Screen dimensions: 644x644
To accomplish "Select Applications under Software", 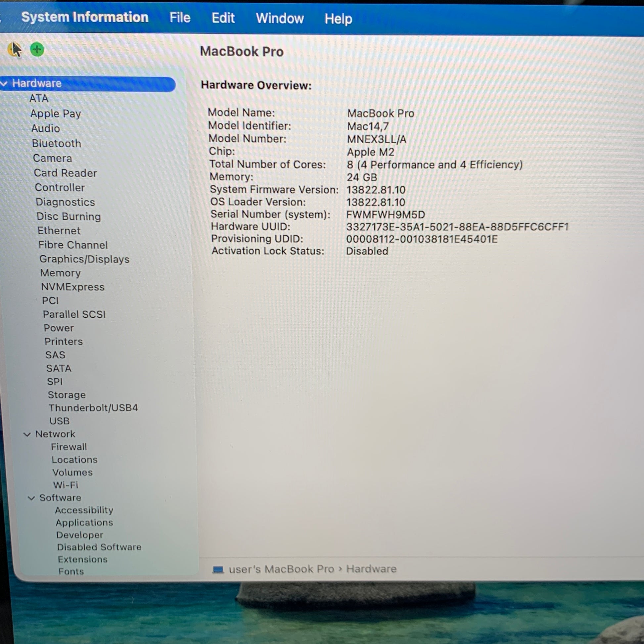I will [84, 522].
